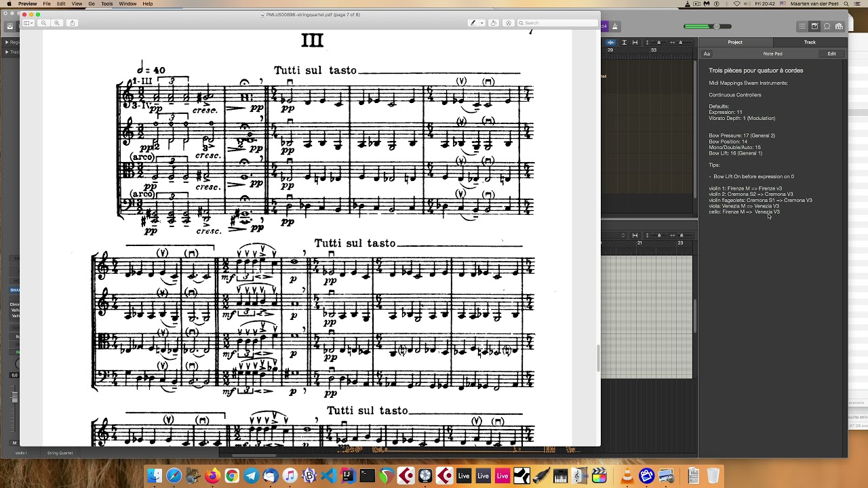Toggle waveform zoom in Logic tracks header
This screenshot has height=488, width=868.
pos(610,42)
